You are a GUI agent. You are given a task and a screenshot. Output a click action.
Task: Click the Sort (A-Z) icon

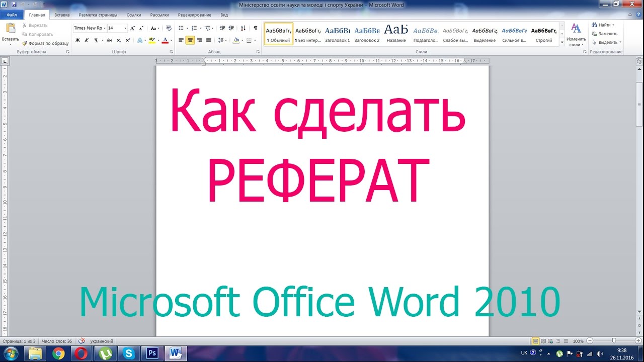[244, 28]
